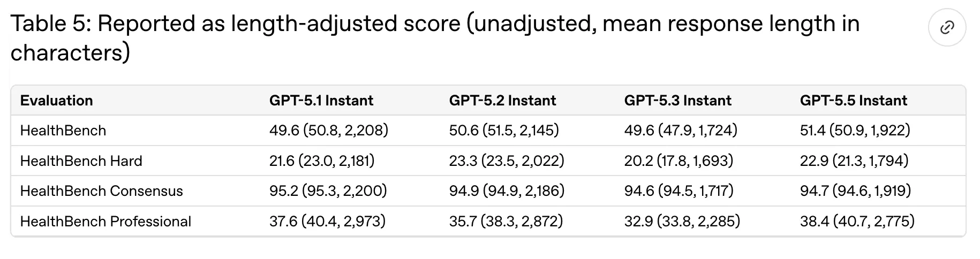Click the HealthBench row label
Screen dimensions: 980x259
coord(63,131)
